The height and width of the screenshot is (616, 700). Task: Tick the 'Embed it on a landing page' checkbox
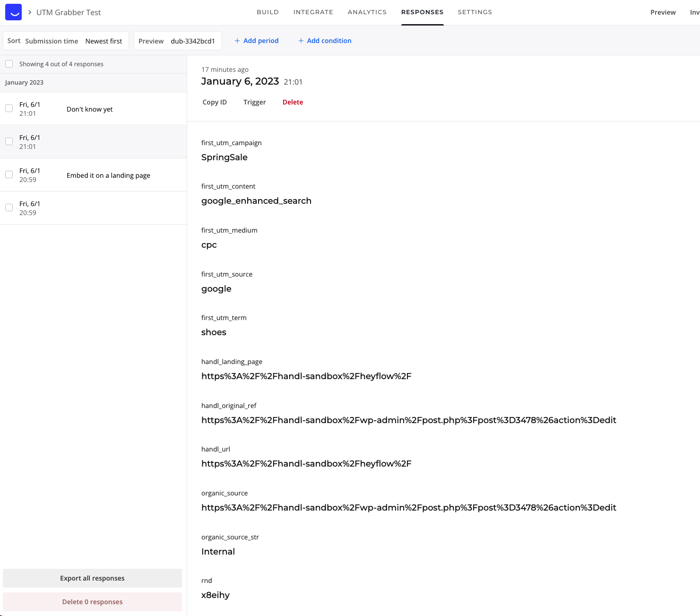coord(9,174)
